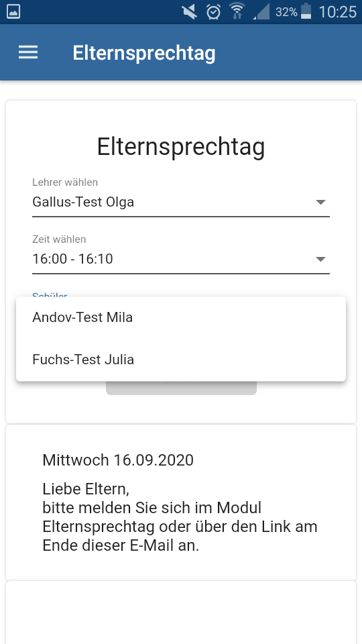Open the 16:00 - 16:10 time selector

(181, 259)
